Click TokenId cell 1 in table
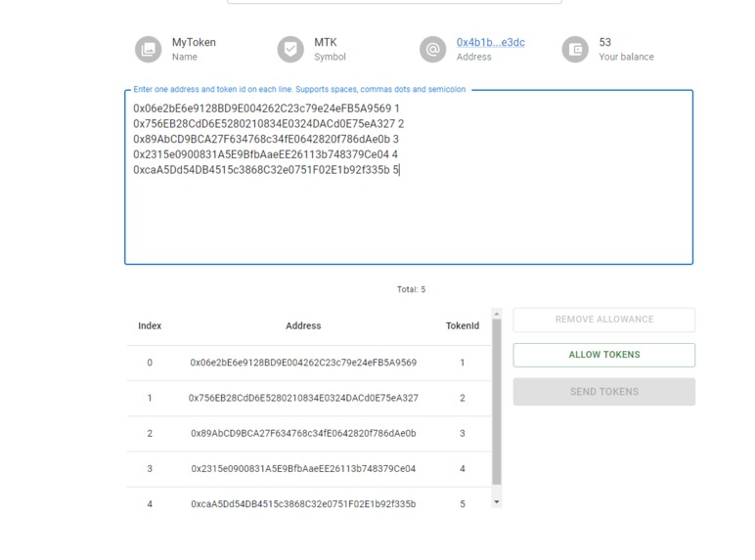755x560 pixels. 463,363
